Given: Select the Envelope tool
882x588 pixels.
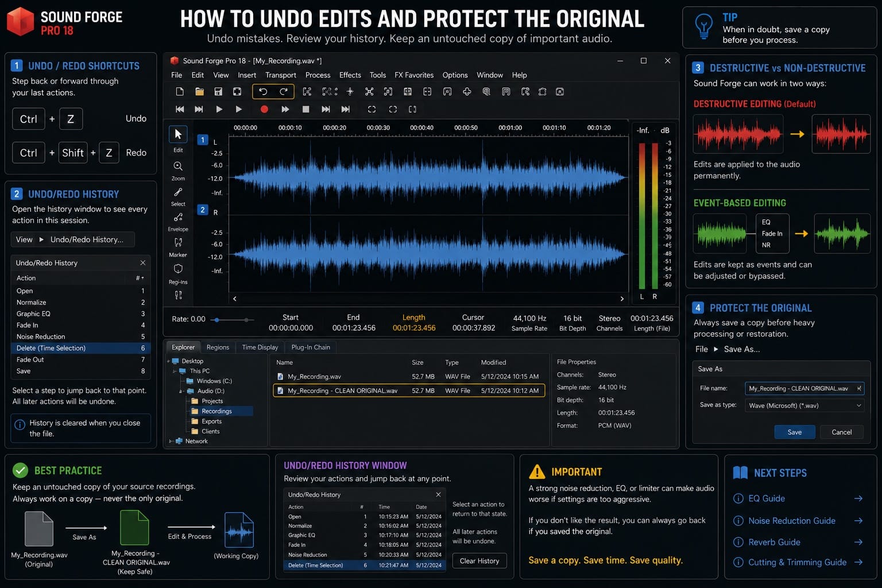Looking at the screenshot, I should (178, 217).
